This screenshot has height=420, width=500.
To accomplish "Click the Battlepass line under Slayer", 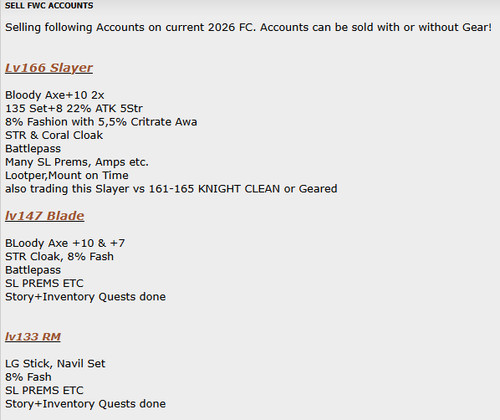I will tap(33, 148).
